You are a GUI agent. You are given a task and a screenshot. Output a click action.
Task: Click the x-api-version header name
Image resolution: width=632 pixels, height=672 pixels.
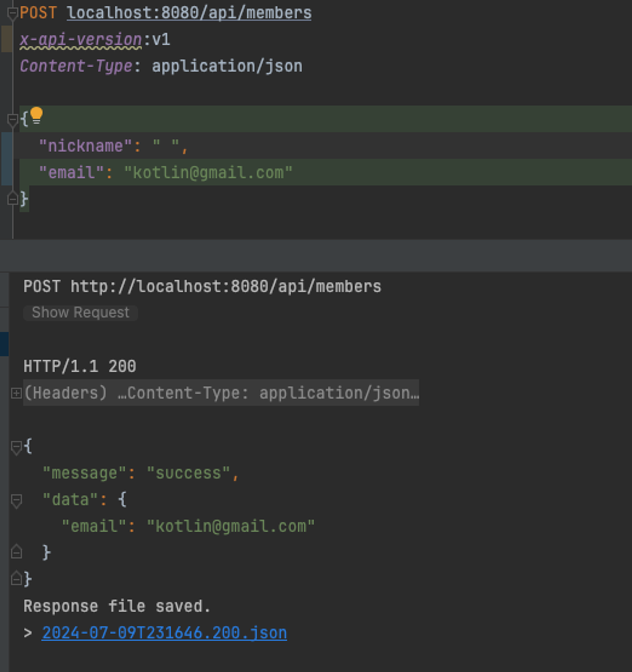tap(81, 40)
